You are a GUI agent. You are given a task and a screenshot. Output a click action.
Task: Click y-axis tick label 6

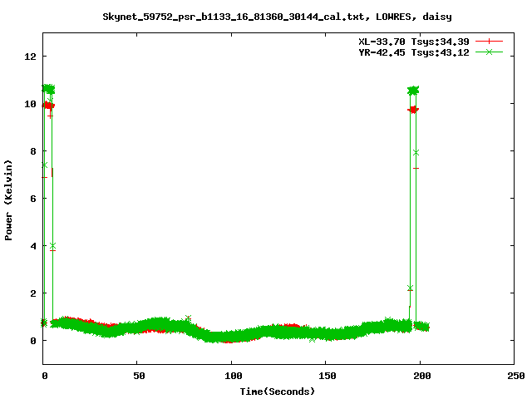pyautogui.click(x=33, y=199)
